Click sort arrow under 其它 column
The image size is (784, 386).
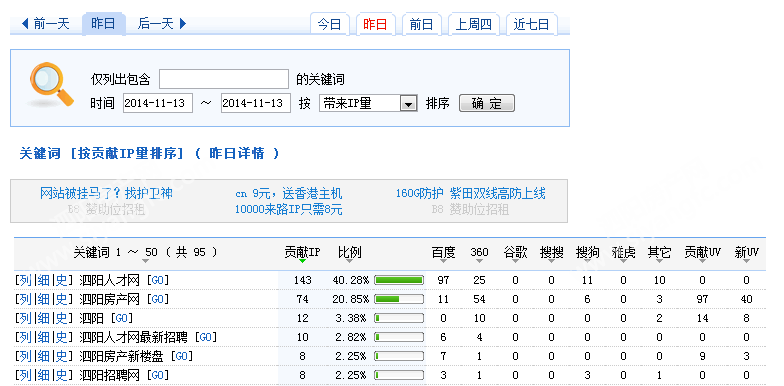(x=659, y=261)
